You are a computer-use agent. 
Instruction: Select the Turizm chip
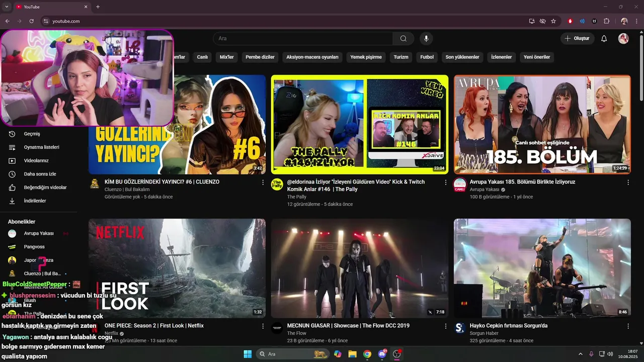(401, 57)
